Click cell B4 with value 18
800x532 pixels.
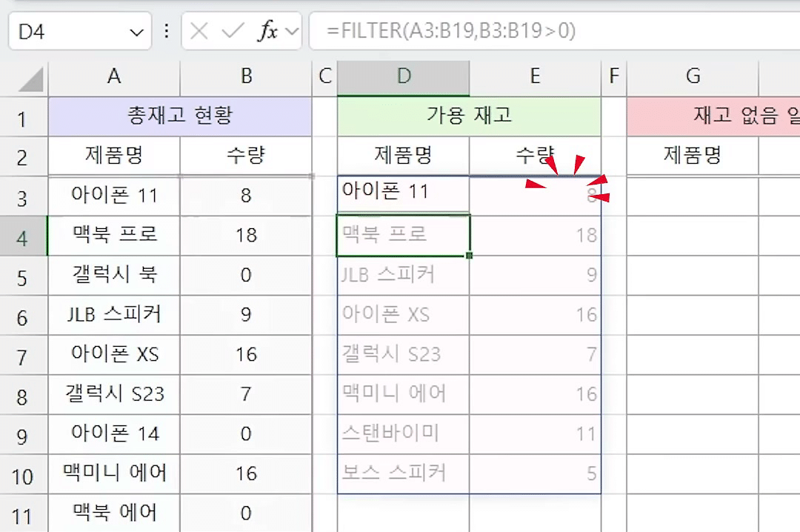246,236
